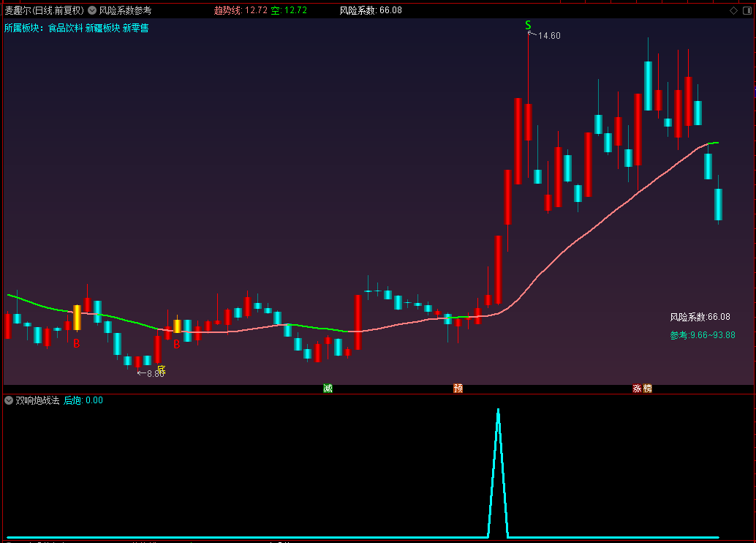Expand the 双响炮战法 indicator dropdown arrow

coord(9,400)
